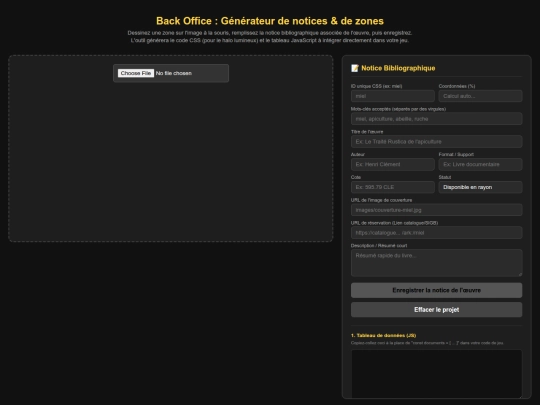
Task: Click the 'Statut' field label
Action: 445,177
